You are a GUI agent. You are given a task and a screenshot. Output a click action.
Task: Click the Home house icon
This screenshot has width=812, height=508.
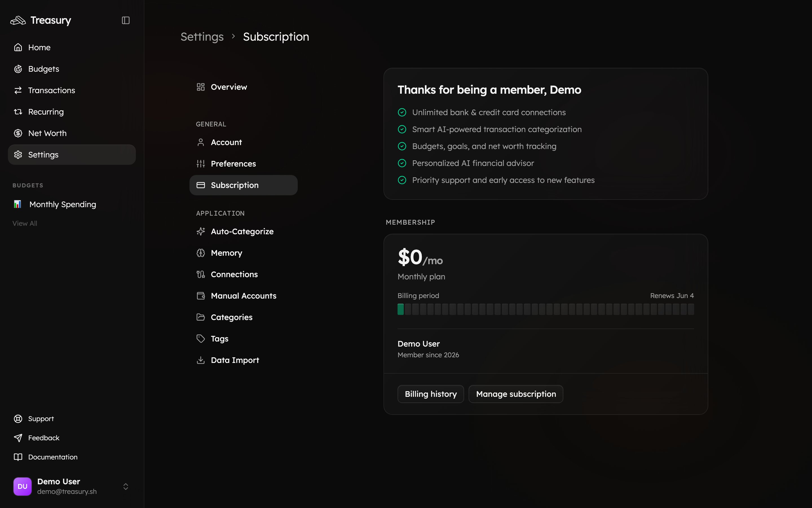click(18, 47)
